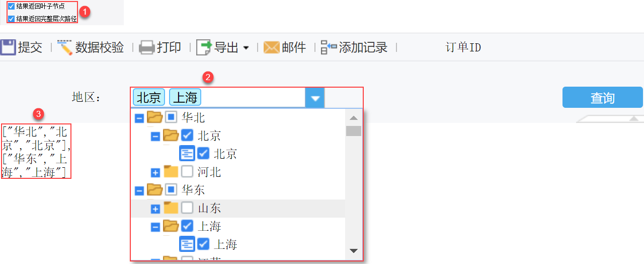The image size is (644, 264).
Task: Run 数据校验 via its pencil icon
Action: (x=65, y=47)
